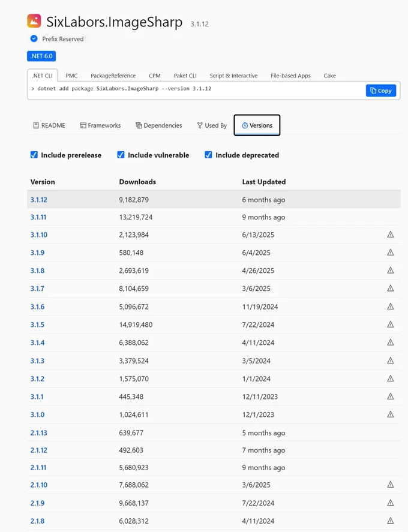Image resolution: width=408 pixels, height=532 pixels.
Task: Click the .NET 6.0 framework badge
Action: [x=41, y=56]
